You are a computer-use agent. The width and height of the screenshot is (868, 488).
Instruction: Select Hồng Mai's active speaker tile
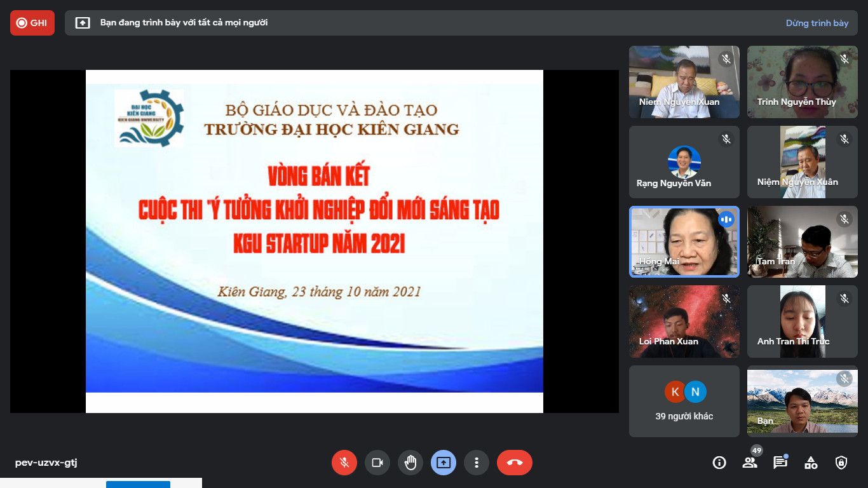(684, 241)
